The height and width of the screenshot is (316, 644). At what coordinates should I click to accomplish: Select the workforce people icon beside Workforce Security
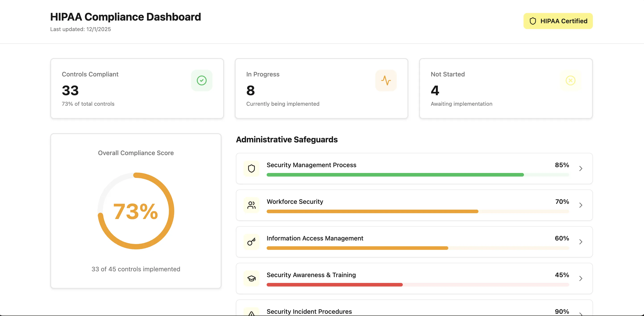coord(251,205)
